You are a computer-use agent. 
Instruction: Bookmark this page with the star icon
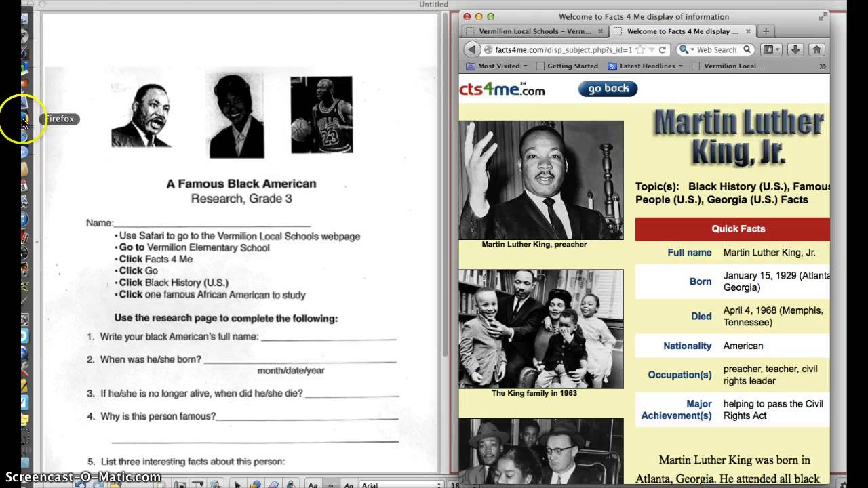click(x=639, y=49)
